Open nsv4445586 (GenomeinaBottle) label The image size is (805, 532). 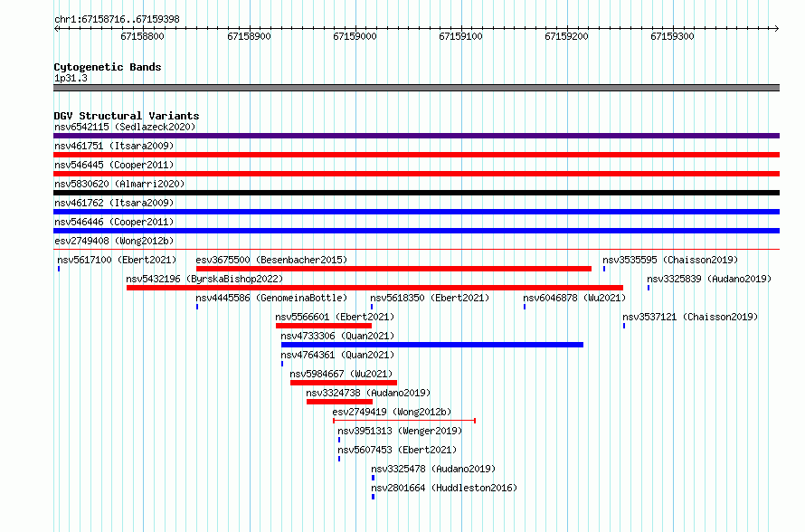click(x=271, y=298)
